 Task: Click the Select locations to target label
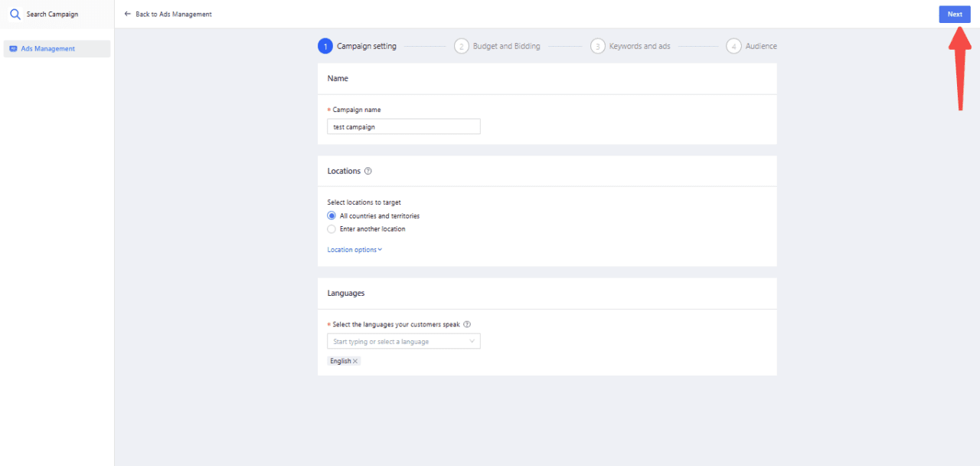[x=364, y=202]
